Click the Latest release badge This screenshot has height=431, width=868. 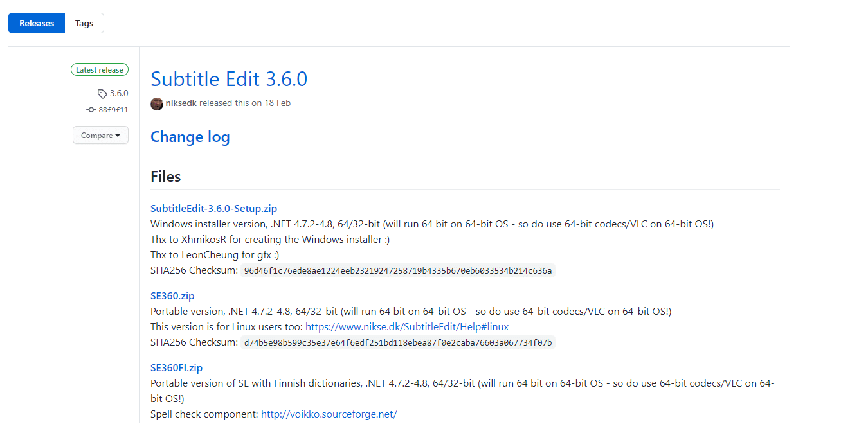100,70
